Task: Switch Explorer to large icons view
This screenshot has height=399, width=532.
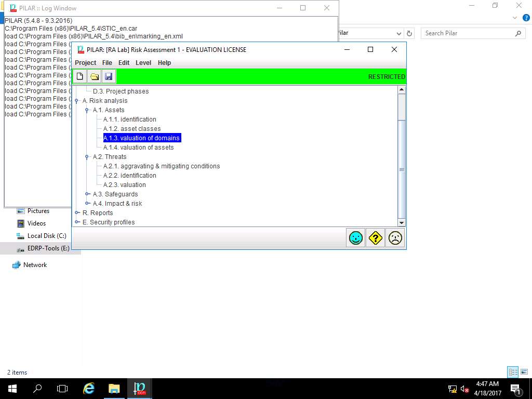Action: coord(524,372)
